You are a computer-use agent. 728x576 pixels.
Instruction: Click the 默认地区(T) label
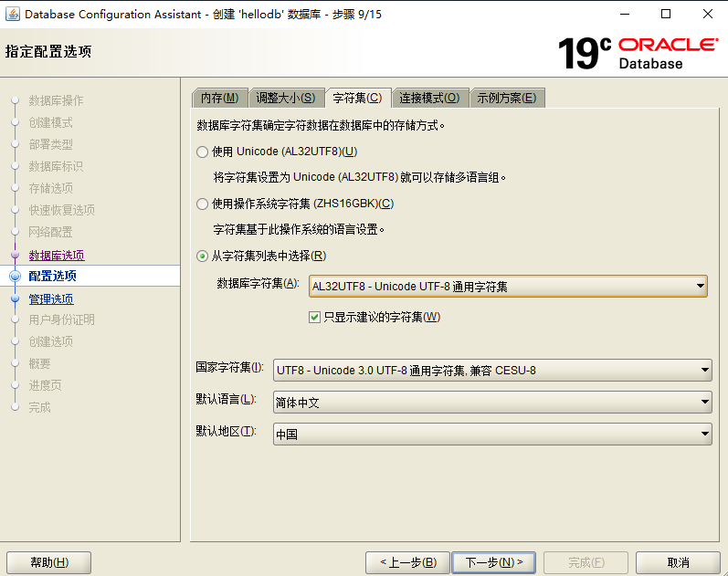click(x=227, y=431)
